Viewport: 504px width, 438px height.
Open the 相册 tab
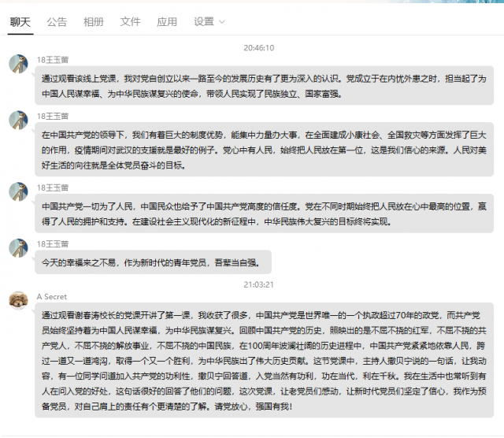pyautogui.click(x=94, y=22)
